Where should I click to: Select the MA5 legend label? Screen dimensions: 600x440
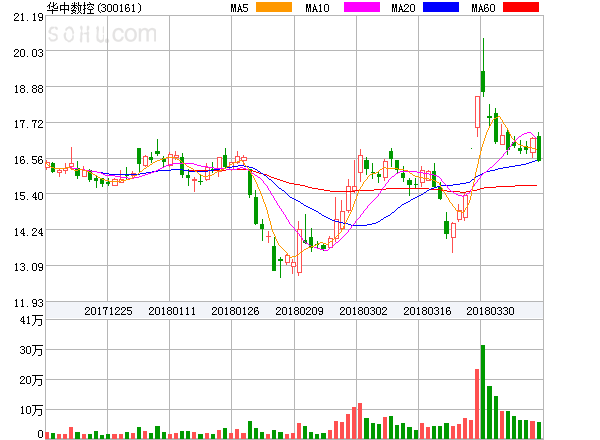point(239,8)
